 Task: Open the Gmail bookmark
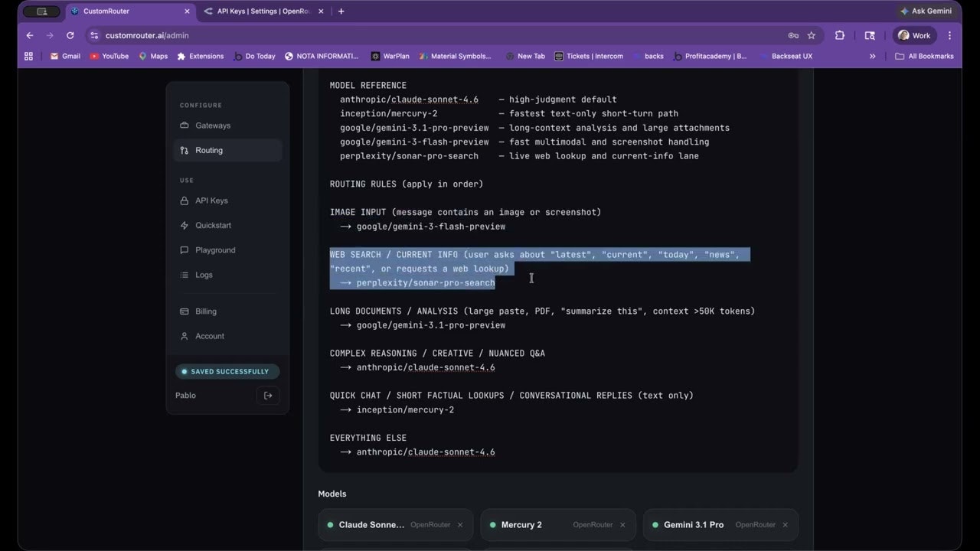pos(65,56)
